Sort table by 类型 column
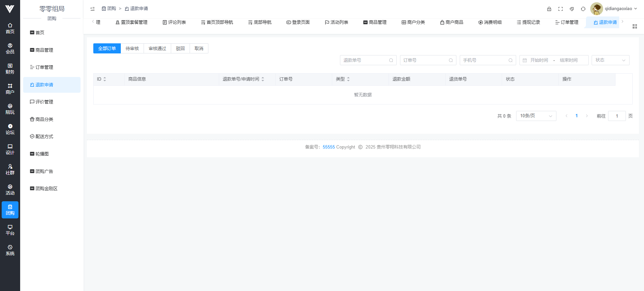644x291 pixels. [x=348, y=79]
